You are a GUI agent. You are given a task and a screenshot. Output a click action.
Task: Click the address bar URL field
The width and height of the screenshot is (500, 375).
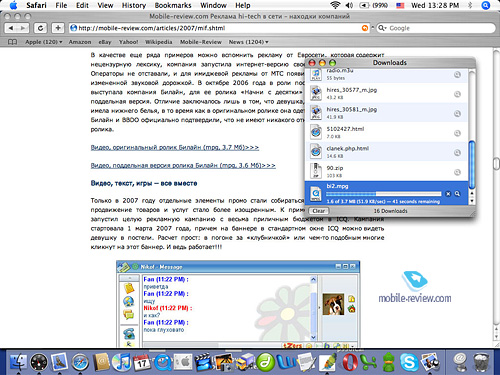pos(219,28)
